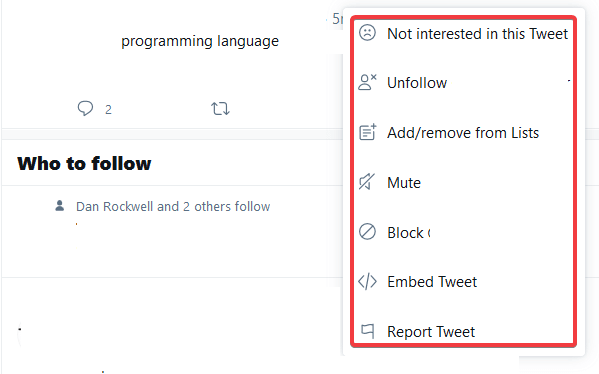Viewport: 599px width, 374px height.
Task: Click the Add to Lists icon
Action: point(367,132)
